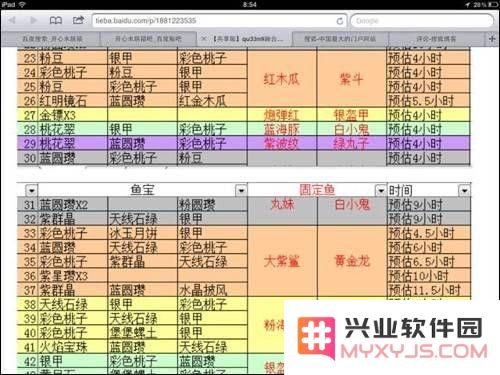500x375 pixels.
Task: Tap the Safari forward arrow
Action: point(33,21)
